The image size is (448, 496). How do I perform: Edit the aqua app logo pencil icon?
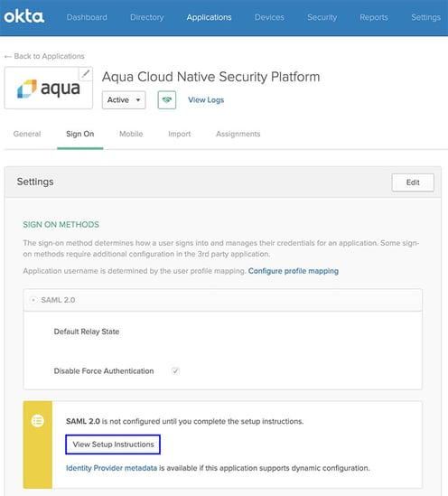pyautogui.click(x=86, y=74)
